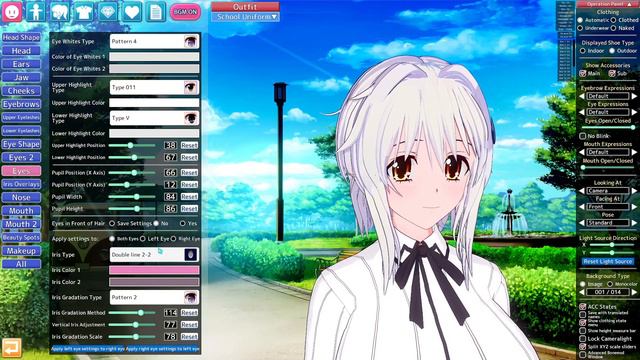Adjust the Eyes Open/Closed slider
Viewport: 640px width, 360px height.
[608, 127]
